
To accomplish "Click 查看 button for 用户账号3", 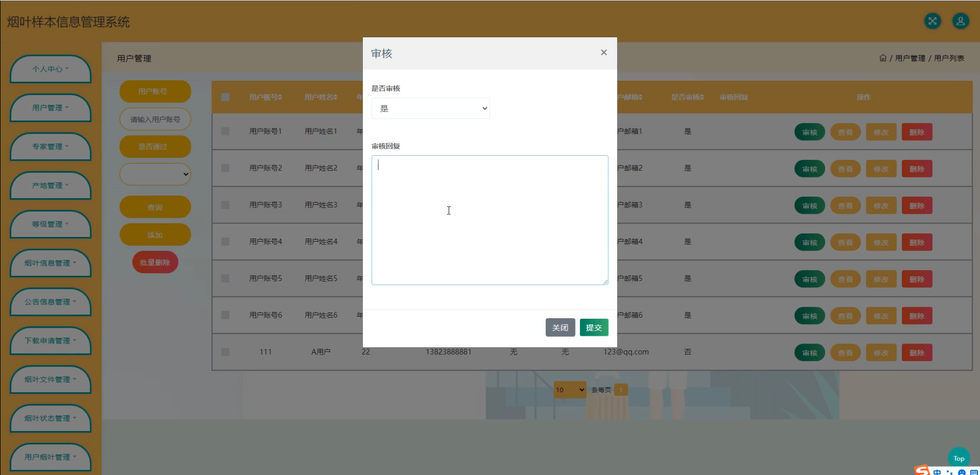I will [x=845, y=205].
